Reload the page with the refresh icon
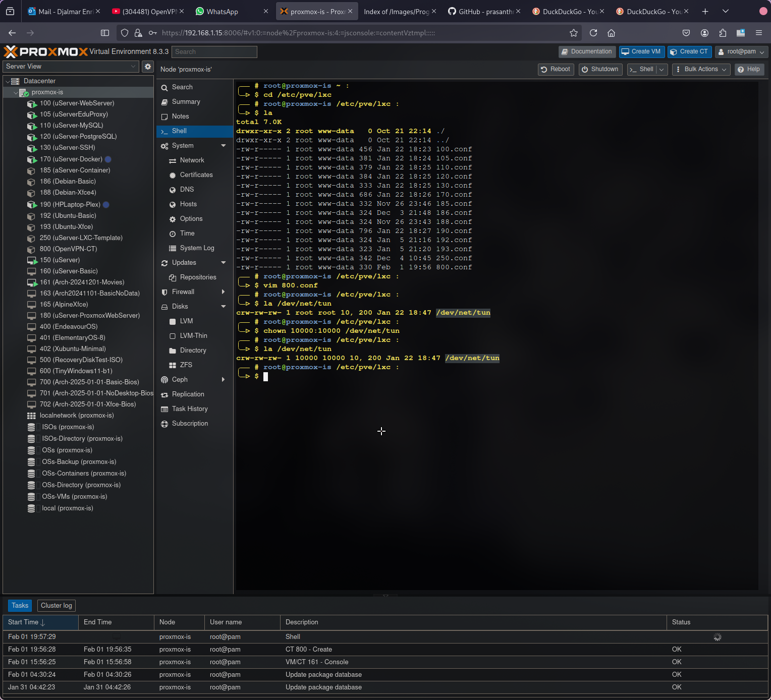The height and width of the screenshot is (700, 771). click(x=593, y=33)
